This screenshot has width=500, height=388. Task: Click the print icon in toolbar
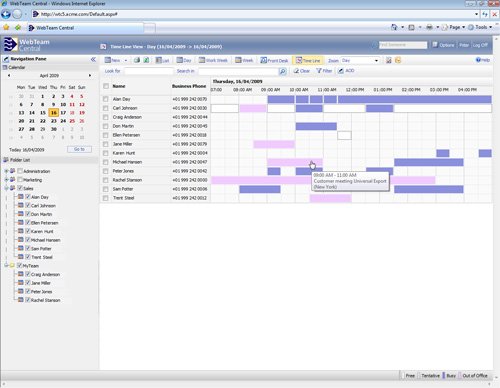137,60
